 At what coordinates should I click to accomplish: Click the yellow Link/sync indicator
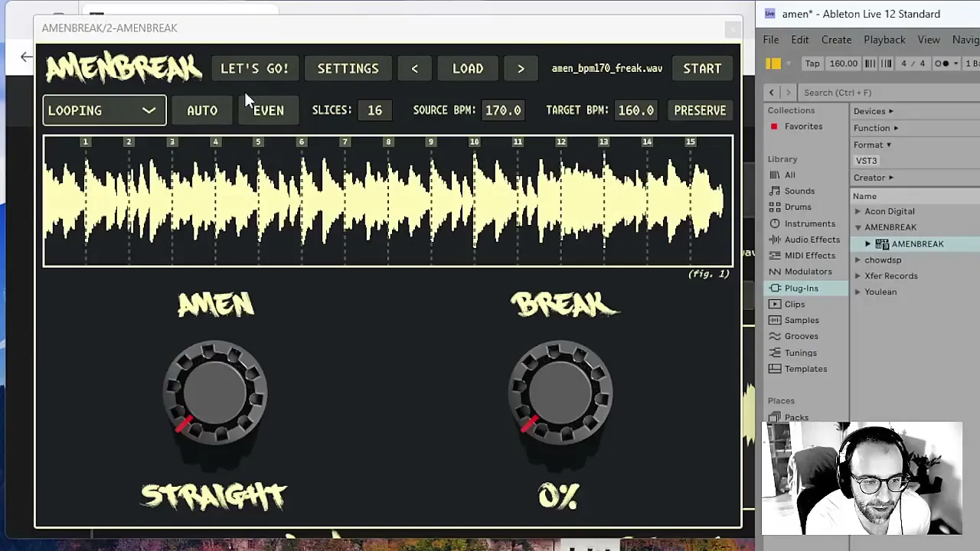click(x=773, y=64)
